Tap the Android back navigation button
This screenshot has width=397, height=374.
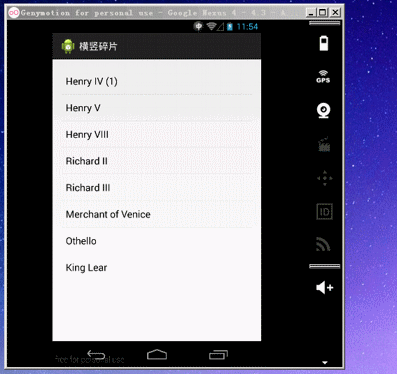(96, 355)
